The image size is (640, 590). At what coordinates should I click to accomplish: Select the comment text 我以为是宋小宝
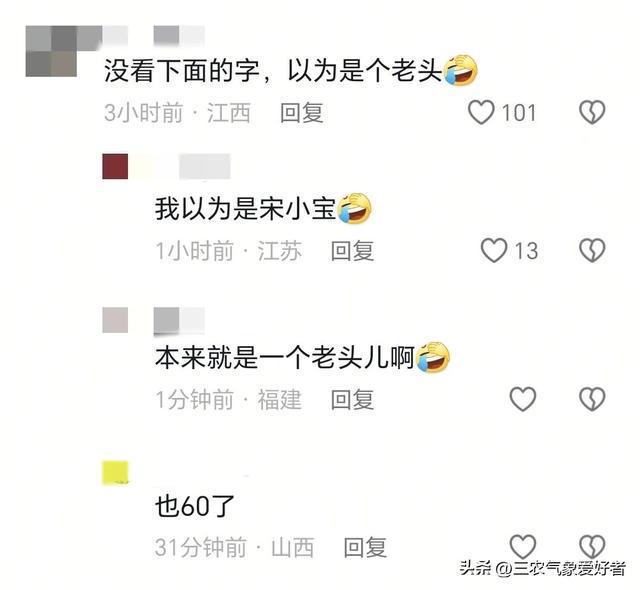click(x=245, y=209)
